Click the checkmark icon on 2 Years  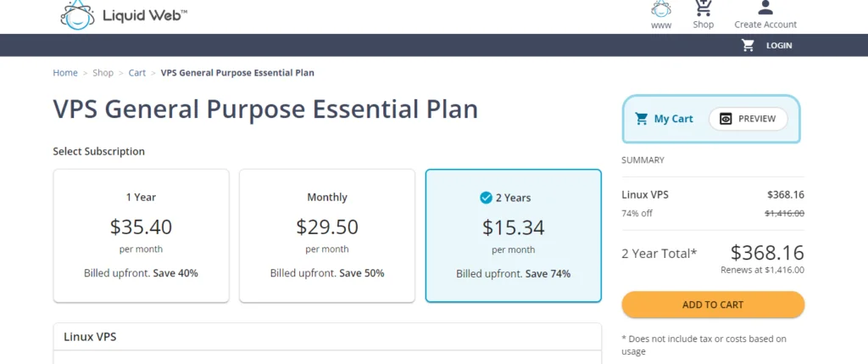coord(486,198)
